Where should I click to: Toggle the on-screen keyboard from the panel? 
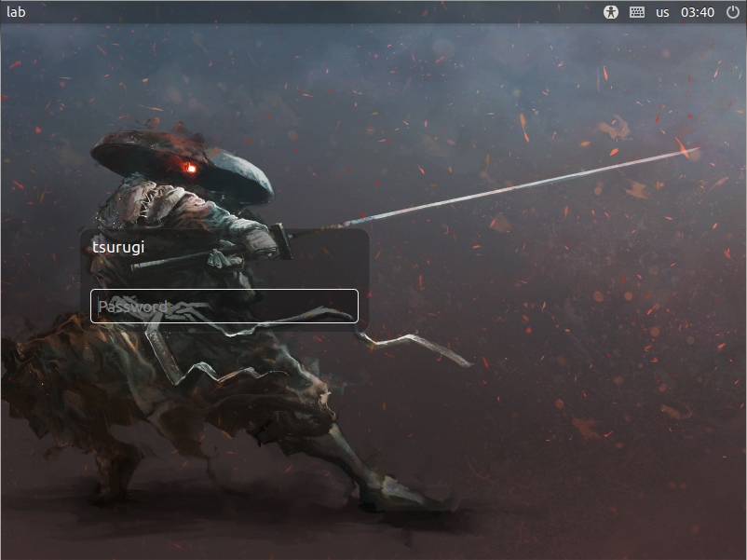(637, 12)
